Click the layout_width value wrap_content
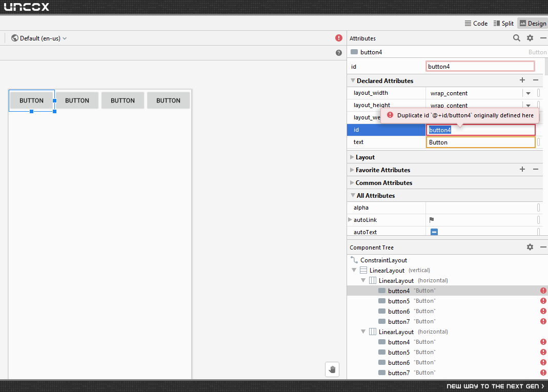The width and height of the screenshot is (548, 392). click(x=449, y=93)
